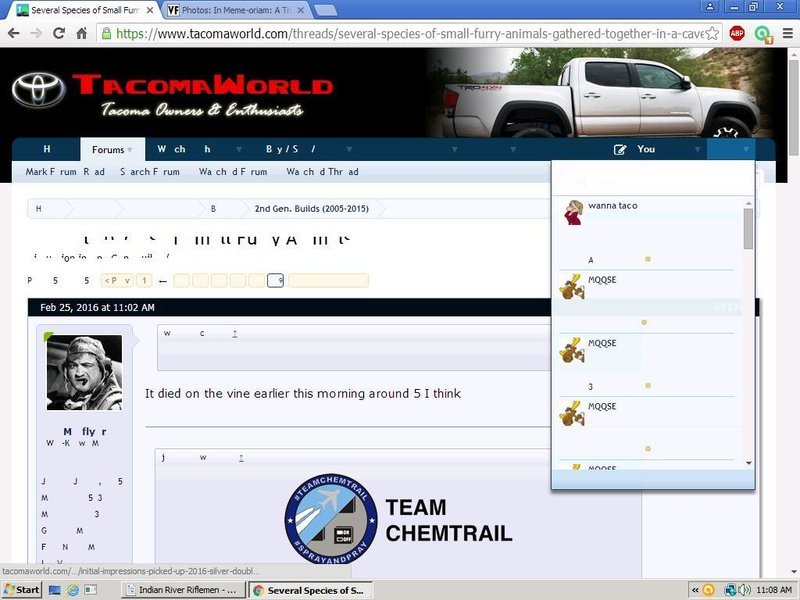Click 'Watched Forums' link

[233, 172]
